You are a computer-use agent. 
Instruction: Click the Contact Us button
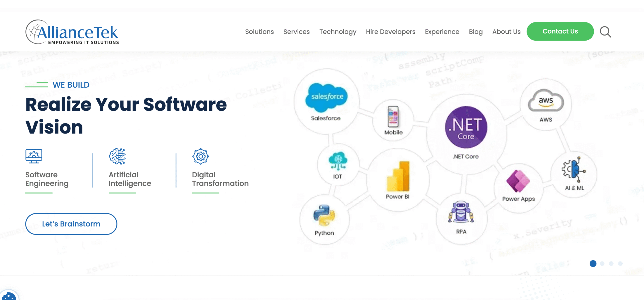(x=560, y=31)
